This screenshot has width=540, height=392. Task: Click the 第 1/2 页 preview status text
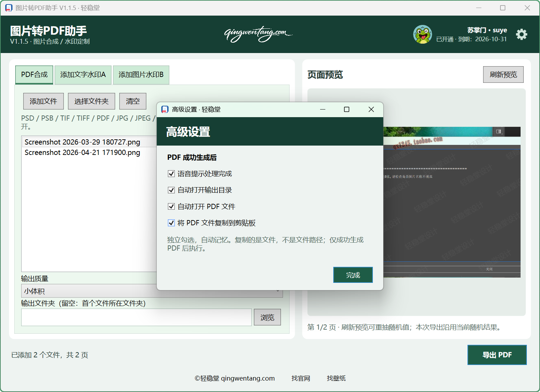click(405, 327)
